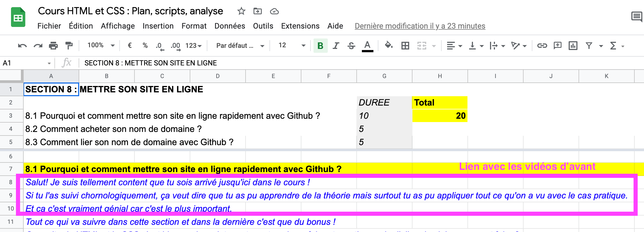Insert a comment from toolbar
Screen dimensions: 644x232
(x=557, y=45)
